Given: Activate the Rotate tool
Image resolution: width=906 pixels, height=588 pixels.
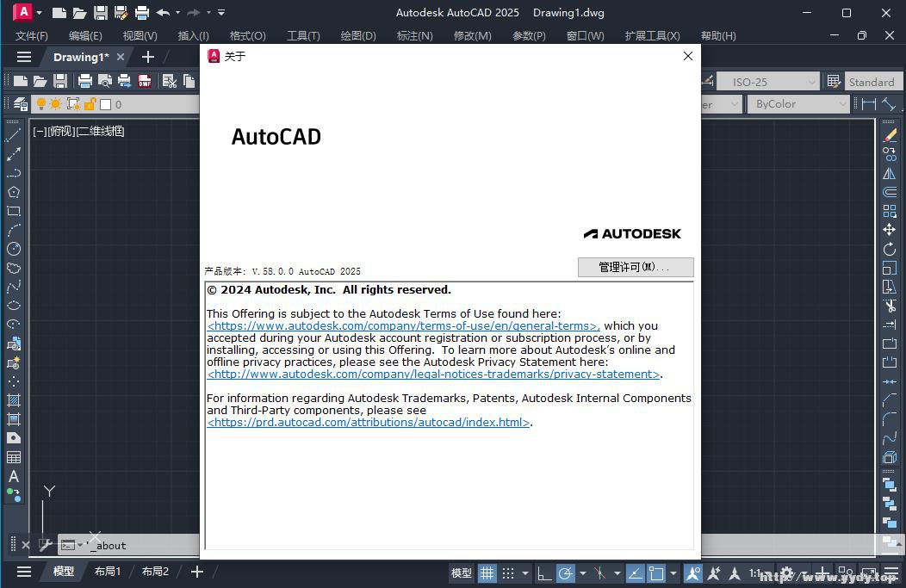Looking at the screenshot, I should [x=890, y=249].
